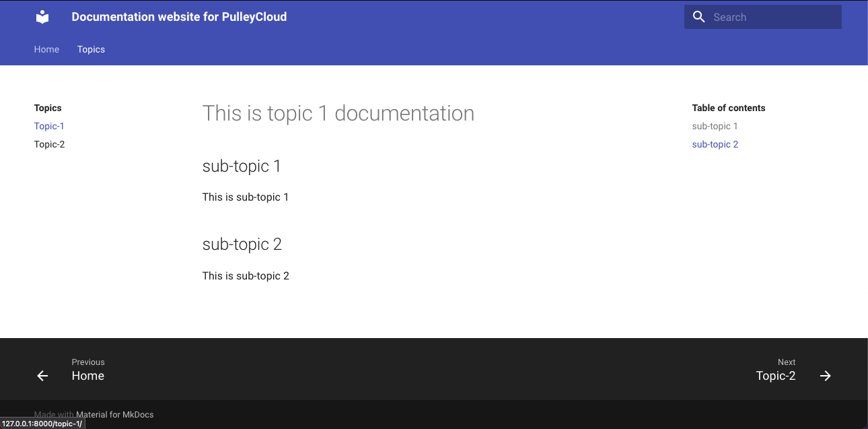Screen dimensions: 868x429
Task: Jump to sub-topic 1 via table of contents
Action: pyautogui.click(x=715, y=126)
